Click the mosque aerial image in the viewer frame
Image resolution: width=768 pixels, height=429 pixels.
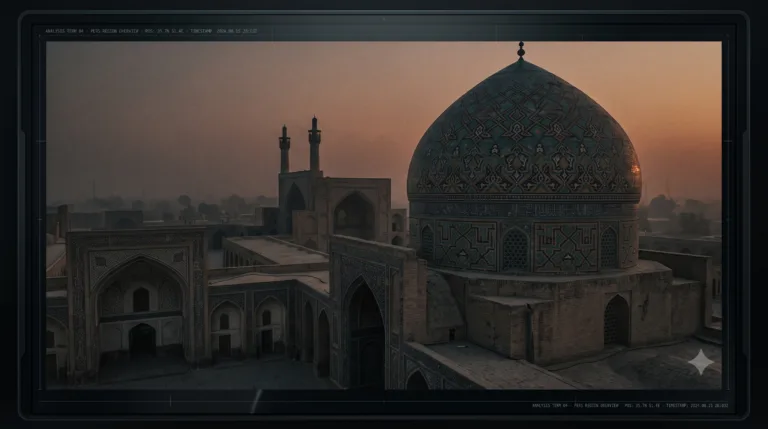coord(384,215)
